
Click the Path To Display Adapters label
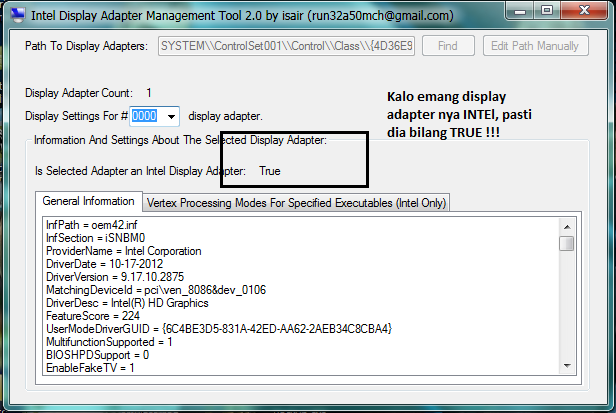click(86, 46)
